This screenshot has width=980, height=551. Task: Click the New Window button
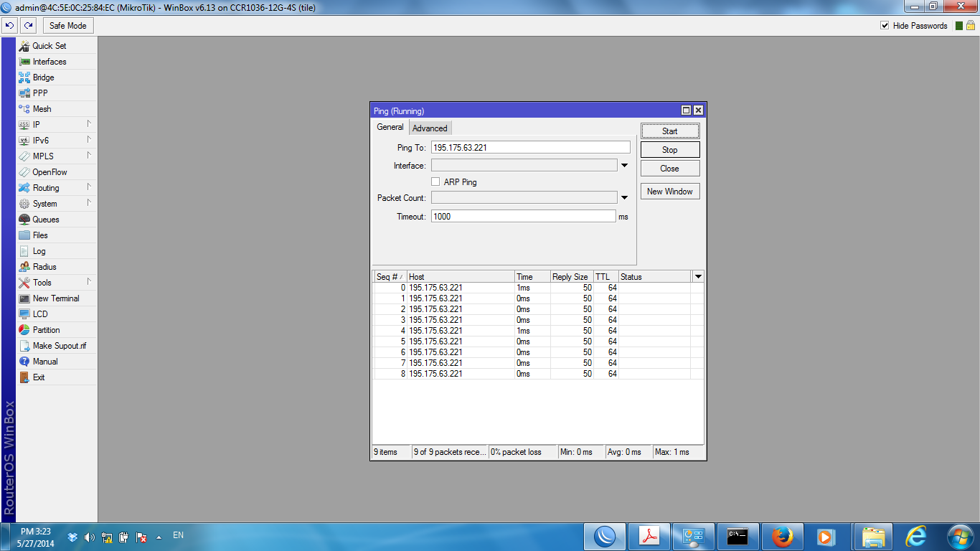[670, 192]
